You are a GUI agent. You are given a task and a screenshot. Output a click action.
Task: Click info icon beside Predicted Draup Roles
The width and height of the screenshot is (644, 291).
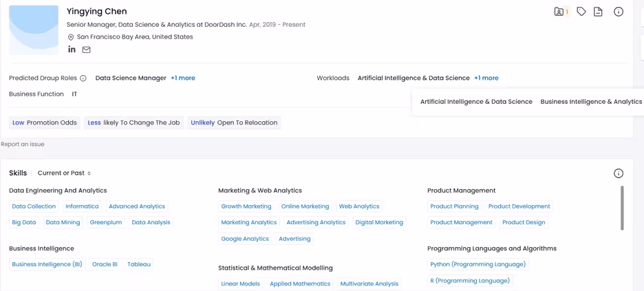[83, 78]
